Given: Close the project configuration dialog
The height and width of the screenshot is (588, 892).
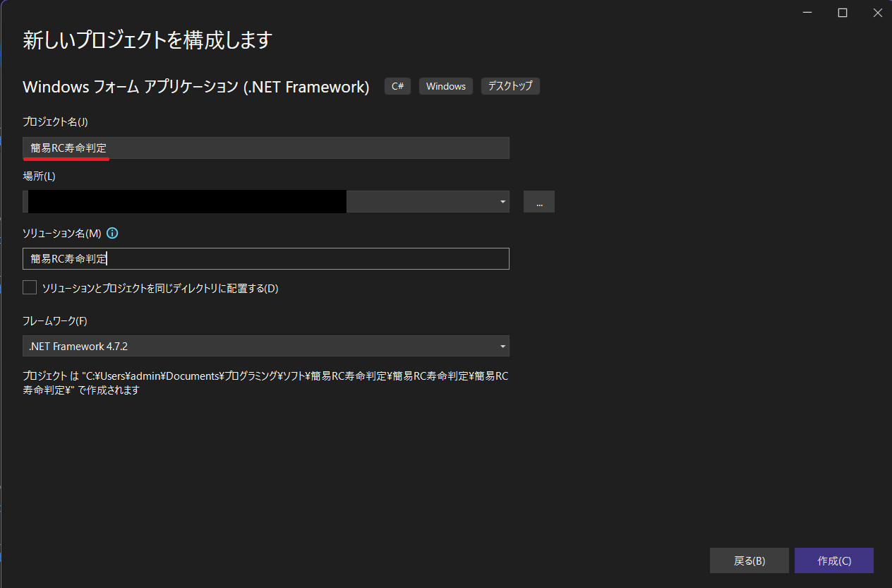Looking at the screenshot, I should coord(876,13).
